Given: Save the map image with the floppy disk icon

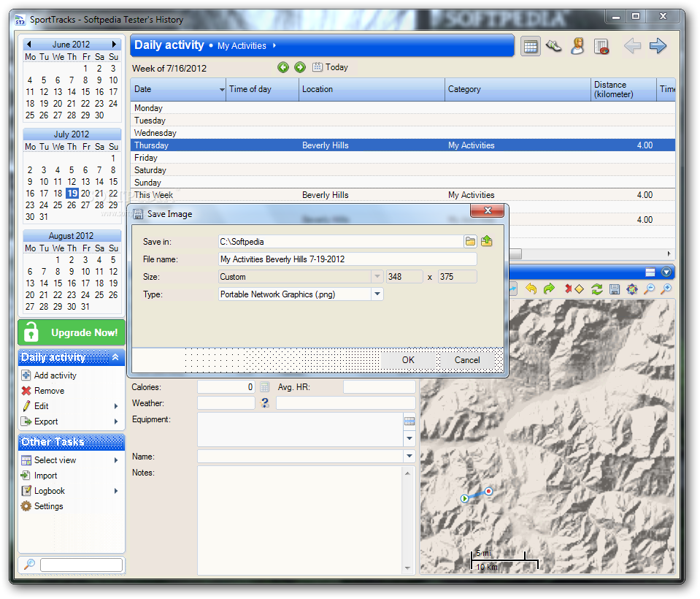Looking at the screenshot, I should pyautogui.click(x=615, y=289).
